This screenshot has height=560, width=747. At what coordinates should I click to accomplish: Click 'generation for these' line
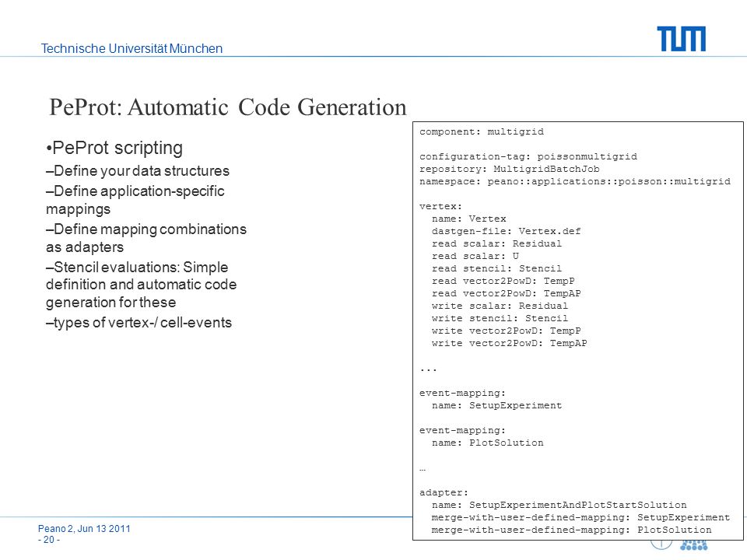pyautogui.click(x=111, y=303)
